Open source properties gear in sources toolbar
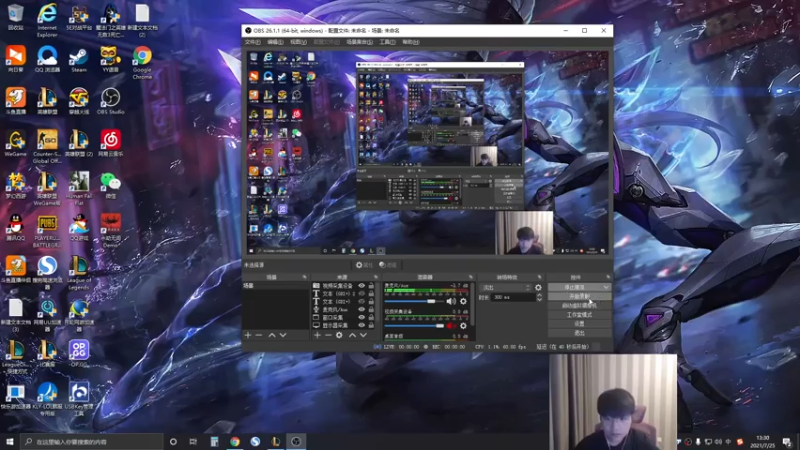The image size is (800, 450). click(x=339, y=335)
